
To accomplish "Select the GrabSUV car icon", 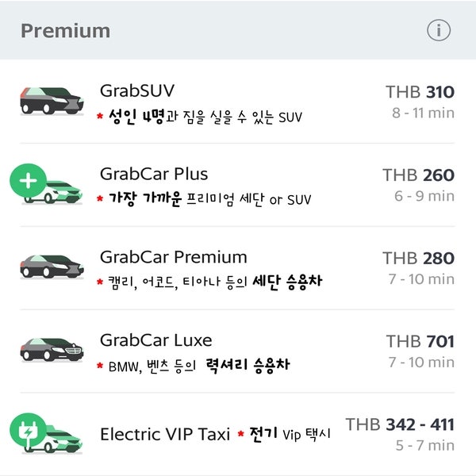I will point(52,101).
